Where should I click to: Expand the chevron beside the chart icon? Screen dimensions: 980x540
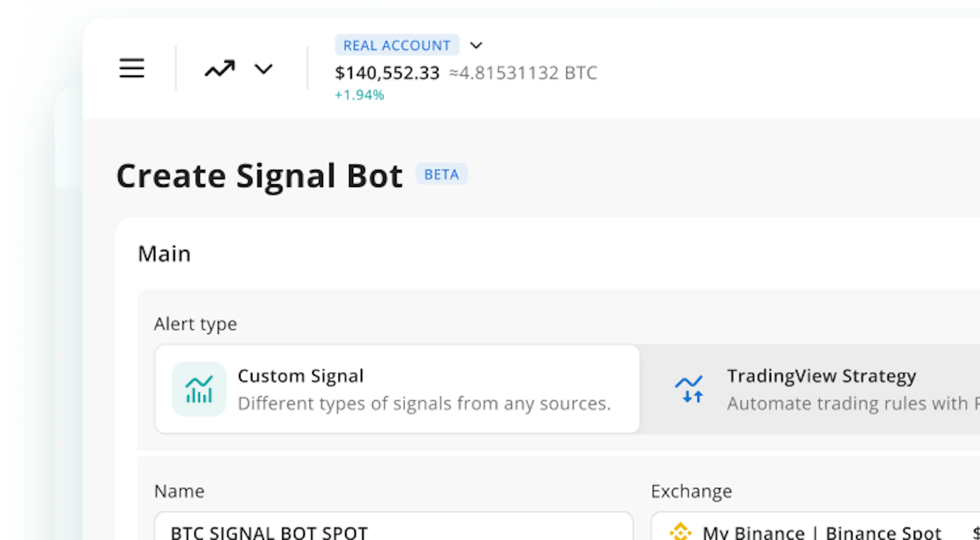(263, 69)
